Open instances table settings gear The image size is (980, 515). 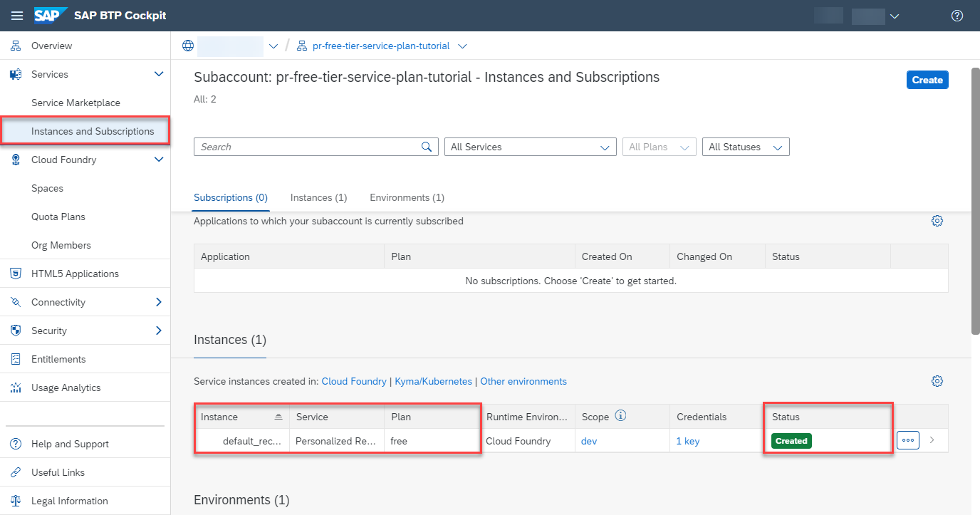pos(937,381)
